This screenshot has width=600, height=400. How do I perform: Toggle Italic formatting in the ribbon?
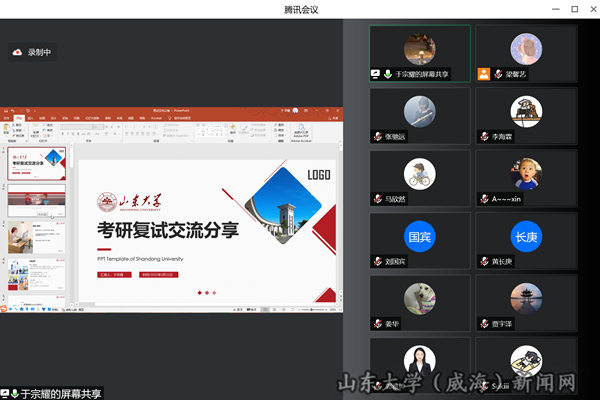pyautogui.click(x=68, y=134)
